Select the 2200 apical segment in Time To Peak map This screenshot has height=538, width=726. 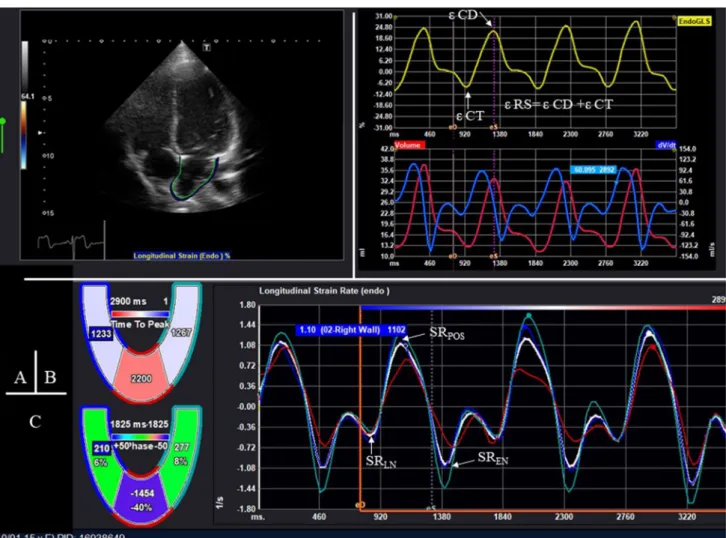coord(141,379)
